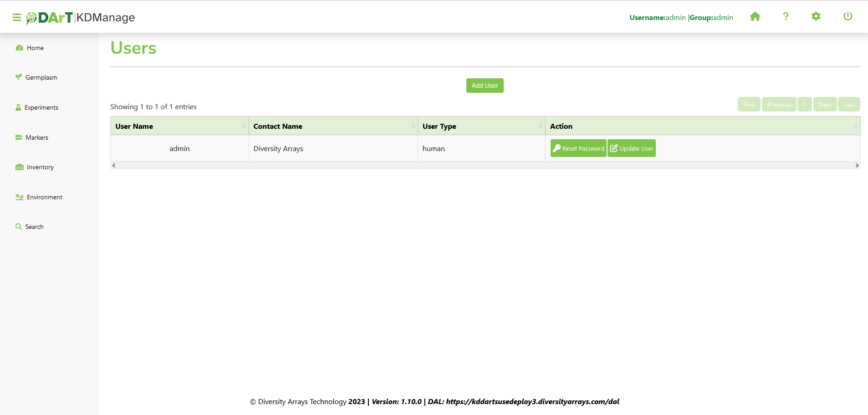Toggle the hamburger sidebar menu
868x415 pixels.
coord(17,17)
